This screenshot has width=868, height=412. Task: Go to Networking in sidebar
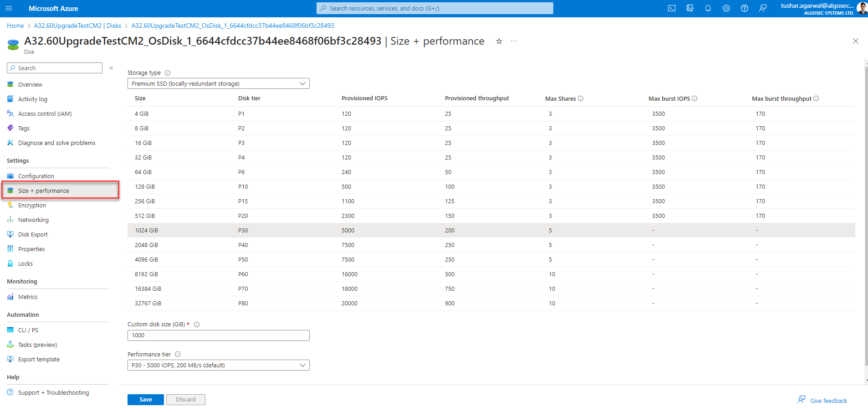point(33,220)
